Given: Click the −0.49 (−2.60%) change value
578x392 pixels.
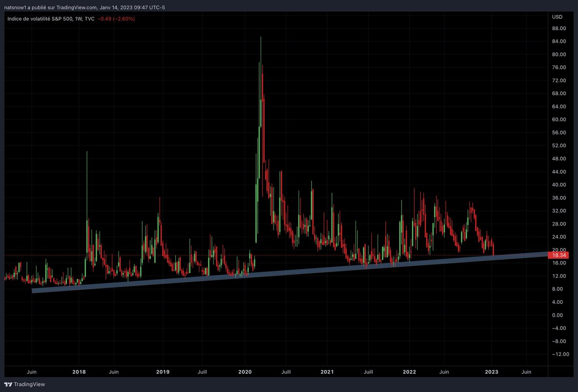Looking at the screenshot, I should click(x=116, y=19).
